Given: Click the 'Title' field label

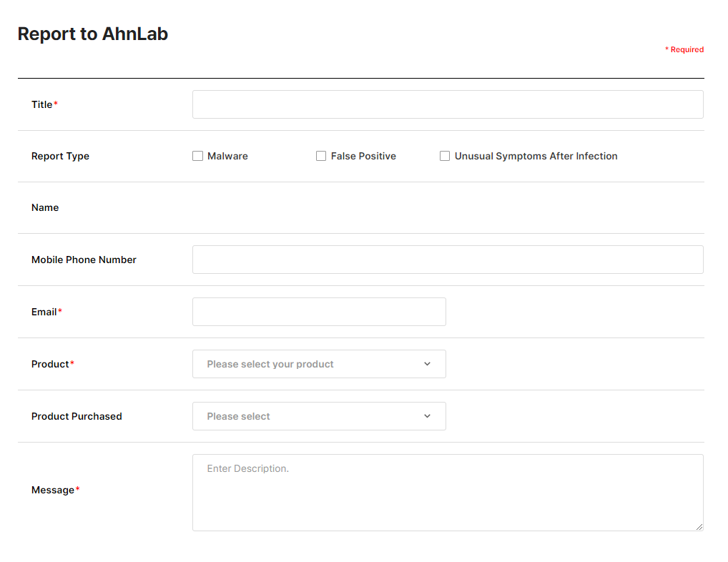Looking at the screenshot, I should (41, 104).
